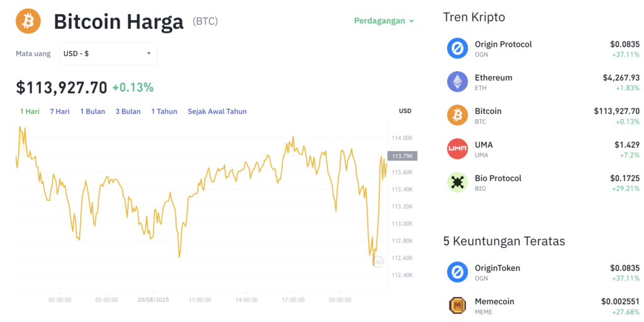
Task: Open the Perdagangan dropdown menu
Action: pyautogui.click(x=384, y=21)
